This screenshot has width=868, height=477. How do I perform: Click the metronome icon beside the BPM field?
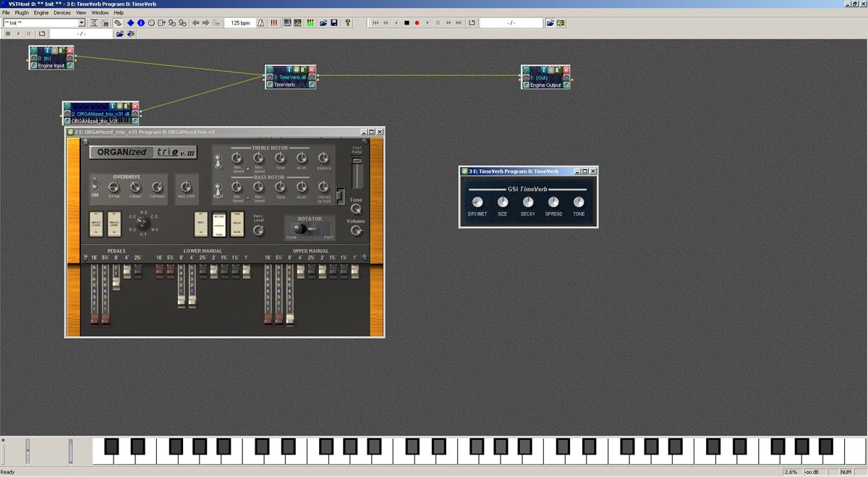coord(260,23)
